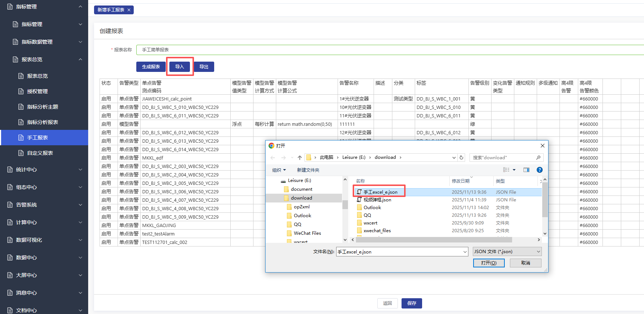Screen dimensions: 644x314
Task: Expand the 组织 dropdown menu
Action: [279, 170]
